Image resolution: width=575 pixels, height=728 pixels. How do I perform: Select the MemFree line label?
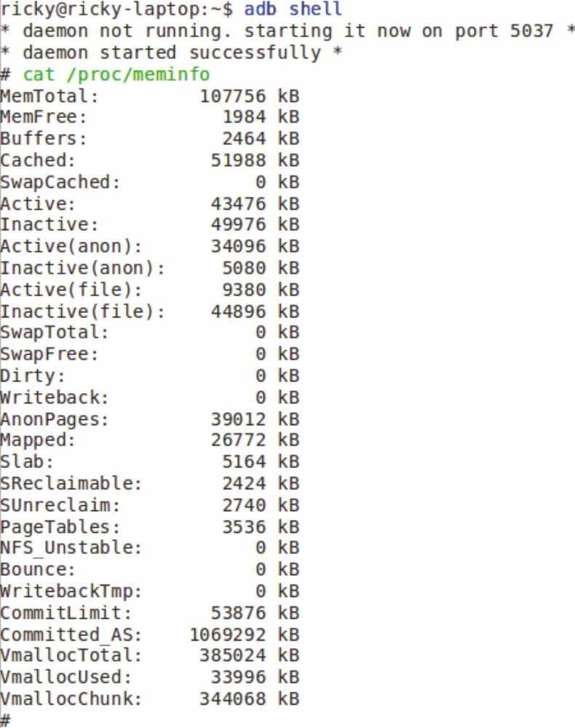(x=44, y=116)
